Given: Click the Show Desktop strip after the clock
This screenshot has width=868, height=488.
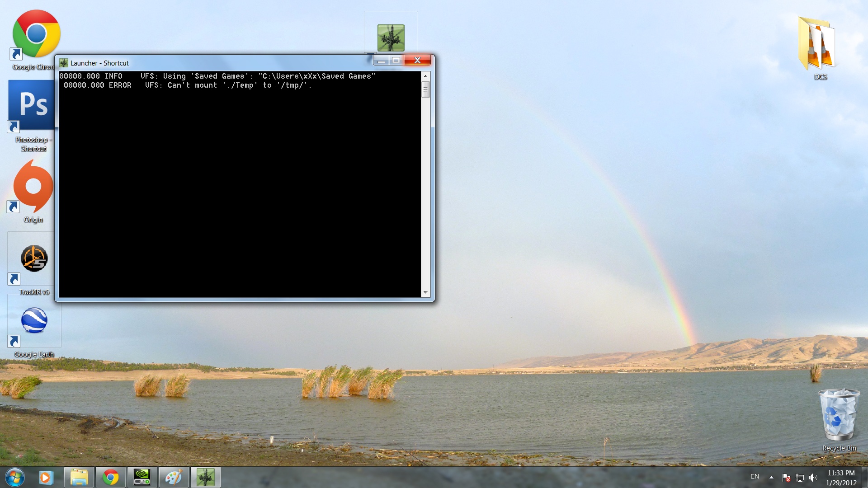Looking at the screenshot, I should click(x=864, y=478).
